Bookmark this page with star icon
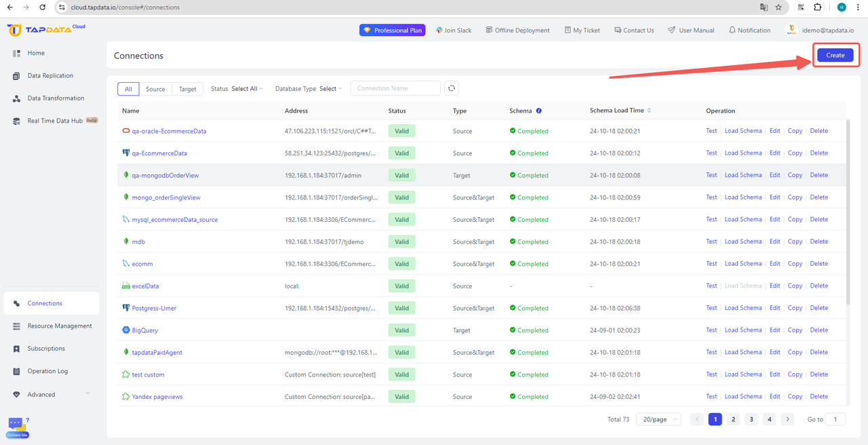 pos(778,7)
